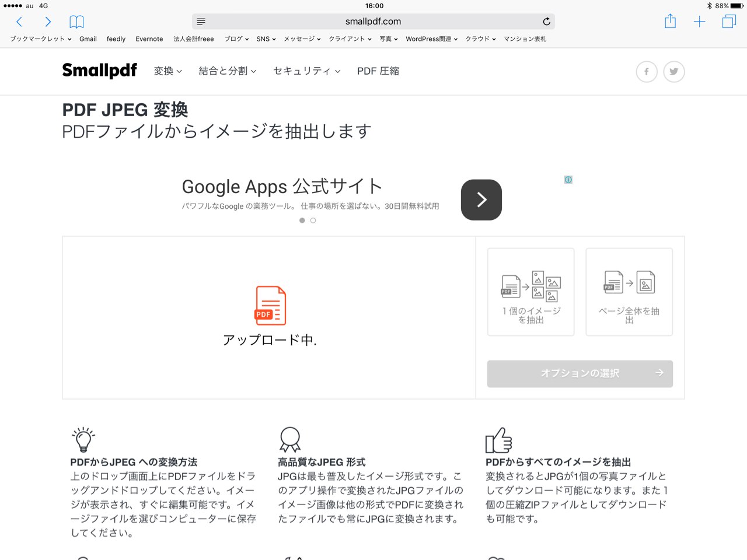Click '高品質なJPEG 形式' heading
747x560 pixels.
[322, 462]
